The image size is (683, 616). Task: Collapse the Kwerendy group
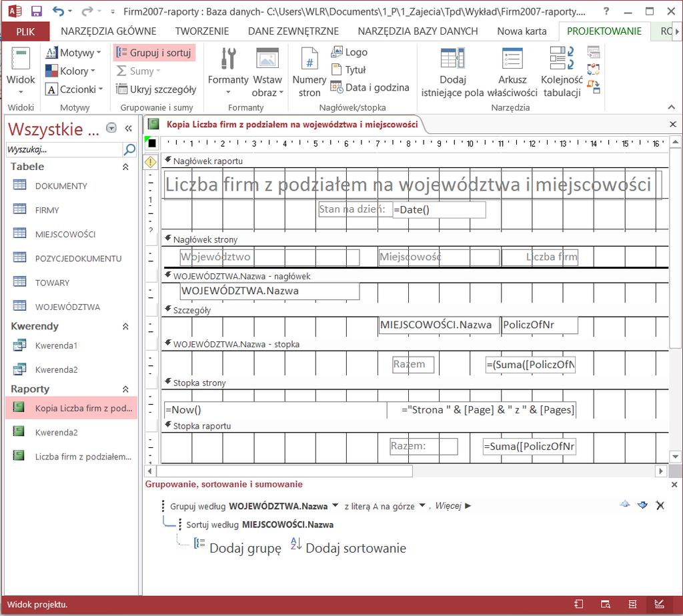click(125, 327)
